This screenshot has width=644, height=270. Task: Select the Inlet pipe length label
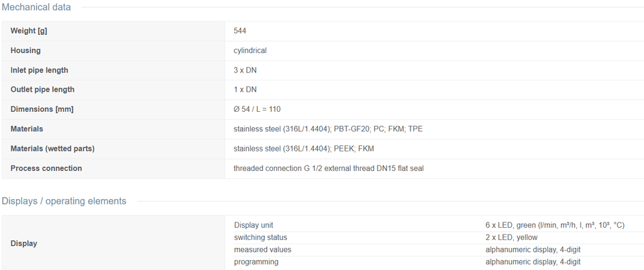click(40, 70)
